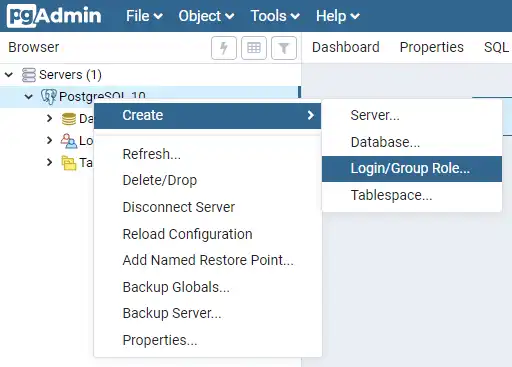Collapse the Servers tree node
Screen dimensions: 512x367
point(9,74)
